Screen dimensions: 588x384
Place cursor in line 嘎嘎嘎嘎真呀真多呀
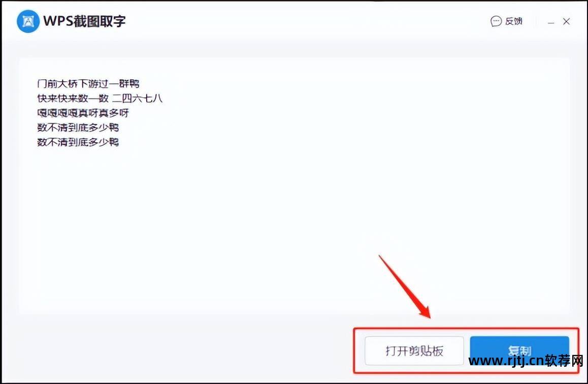pyautogui.click(x=83, y=113)
